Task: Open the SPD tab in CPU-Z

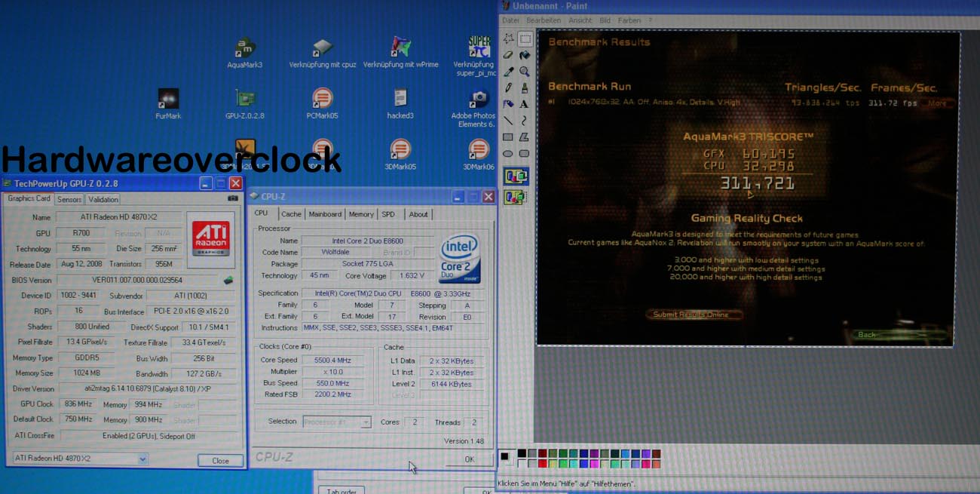Action: pos(388,214)
